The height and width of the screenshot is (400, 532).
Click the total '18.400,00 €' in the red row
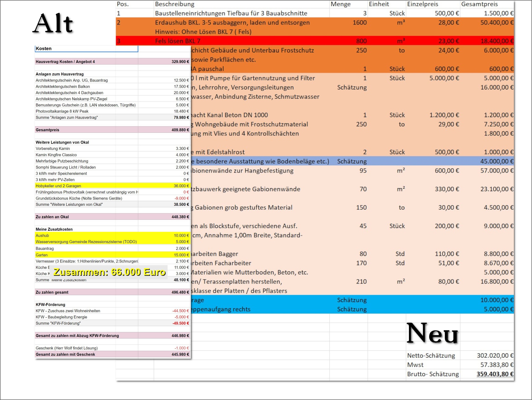click(x=497, y=41)
